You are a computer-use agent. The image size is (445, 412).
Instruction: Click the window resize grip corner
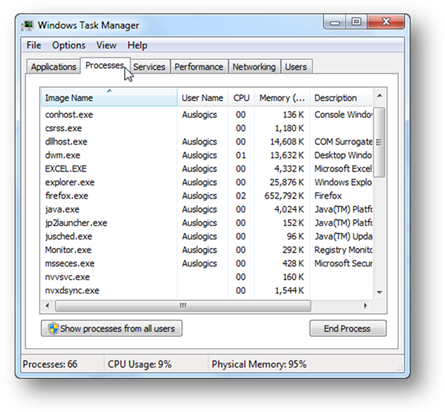pyautogui.click(x=400, y=368)
